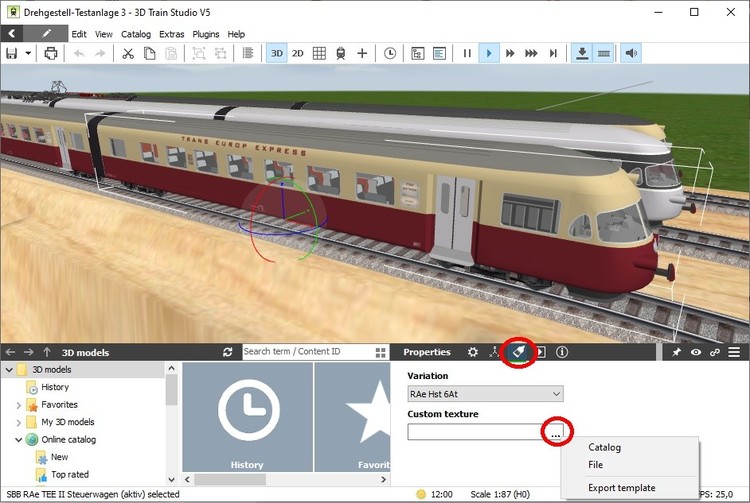
Task: Expand the Favorites tree folder
Action: [19, 405]
